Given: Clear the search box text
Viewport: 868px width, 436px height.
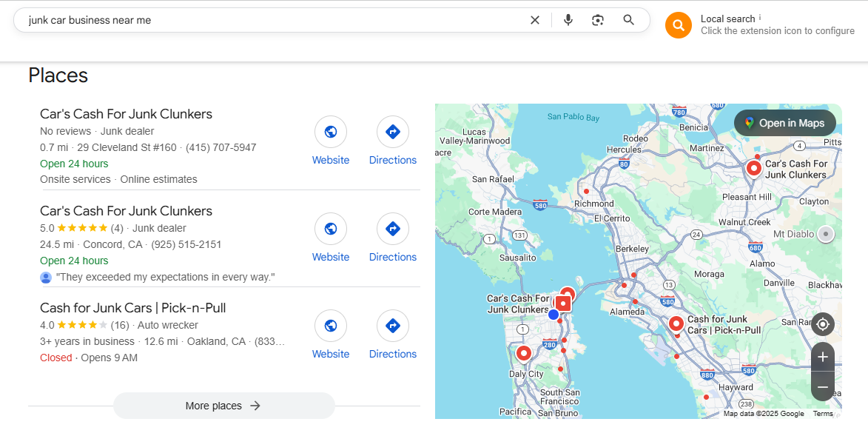Looking at the screenshot, I should tap(535, 20).
